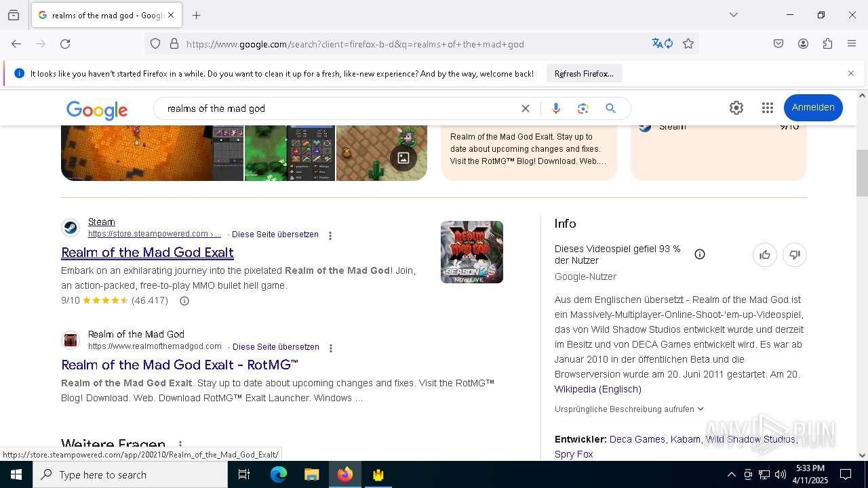Viewport: 868px width, 488px height.
Task: Search by image with Google Lens icon
Action: [583, 108]
